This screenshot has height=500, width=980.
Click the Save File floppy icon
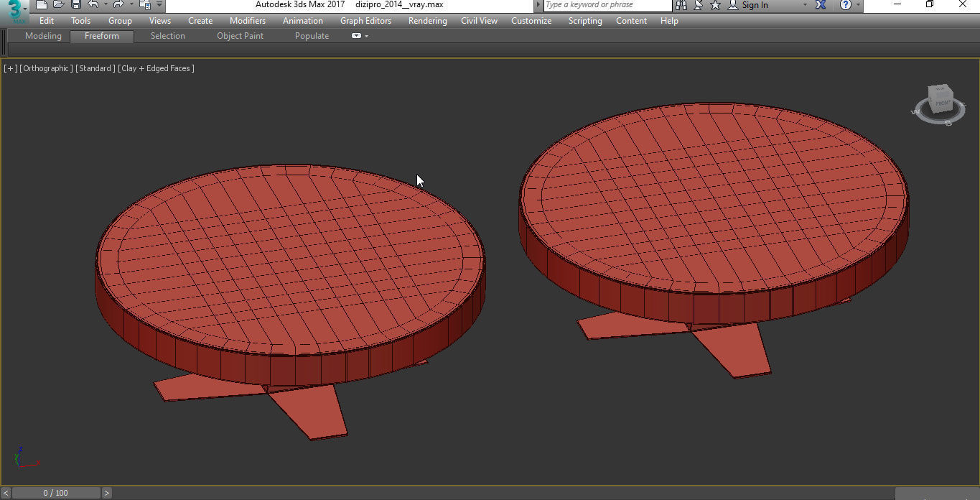click(75, 5)
